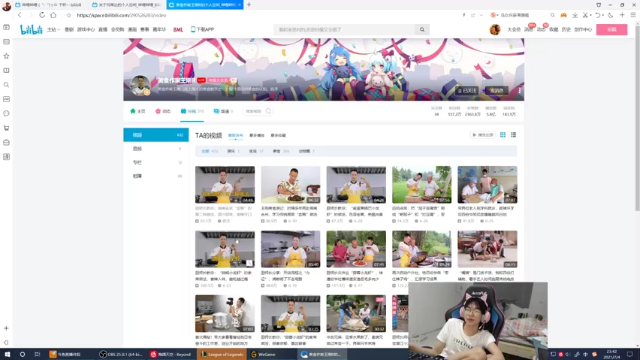Open browser downloads icon
The image size is (640, 360).
(575, 15)
